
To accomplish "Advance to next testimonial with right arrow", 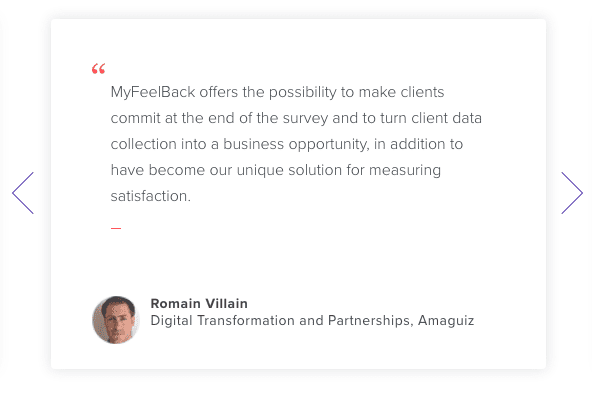I will (x=572, y=193).
